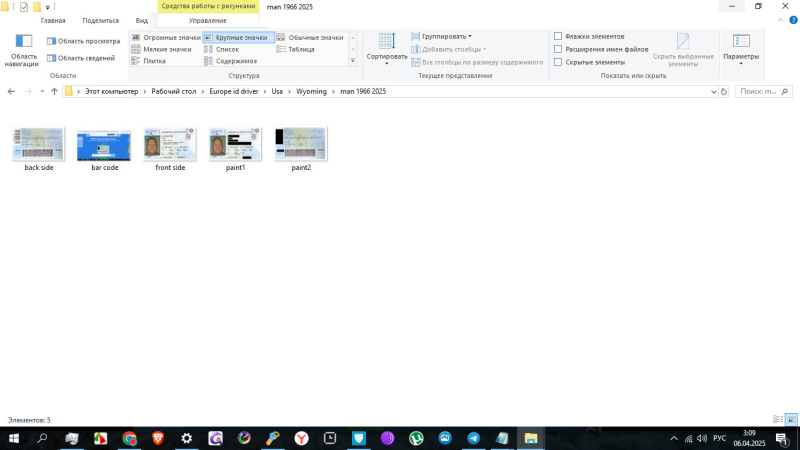
Task: Click Wyoming in the address breadcrumb
Action: pos(311,91)
